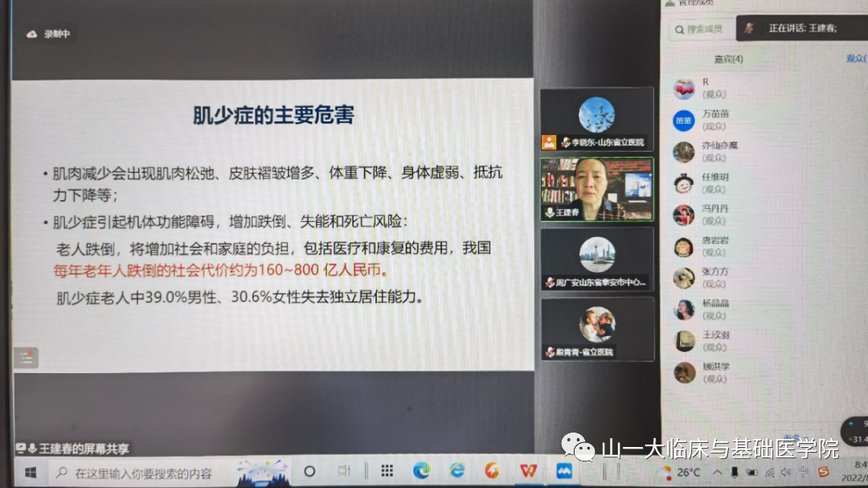The width and height of the screenshot is (868, 488).
Task: Click the recording status indicator 录制中
Action: (x=50, y=34)
